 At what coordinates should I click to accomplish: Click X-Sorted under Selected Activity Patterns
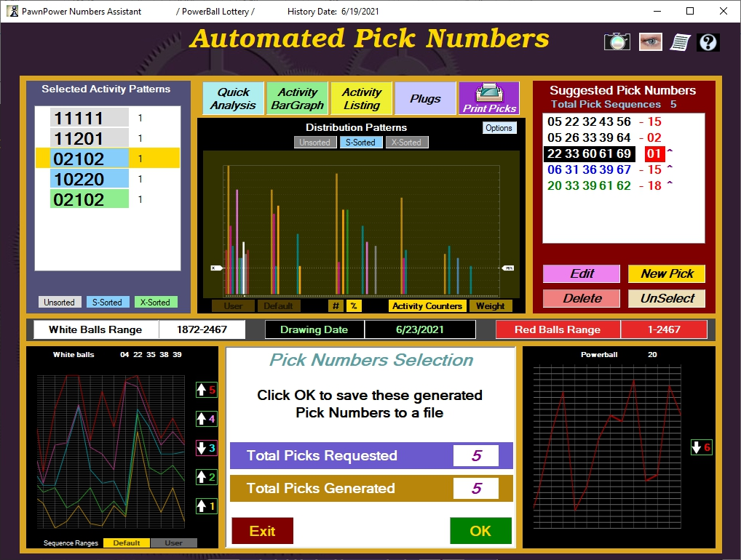156,303
